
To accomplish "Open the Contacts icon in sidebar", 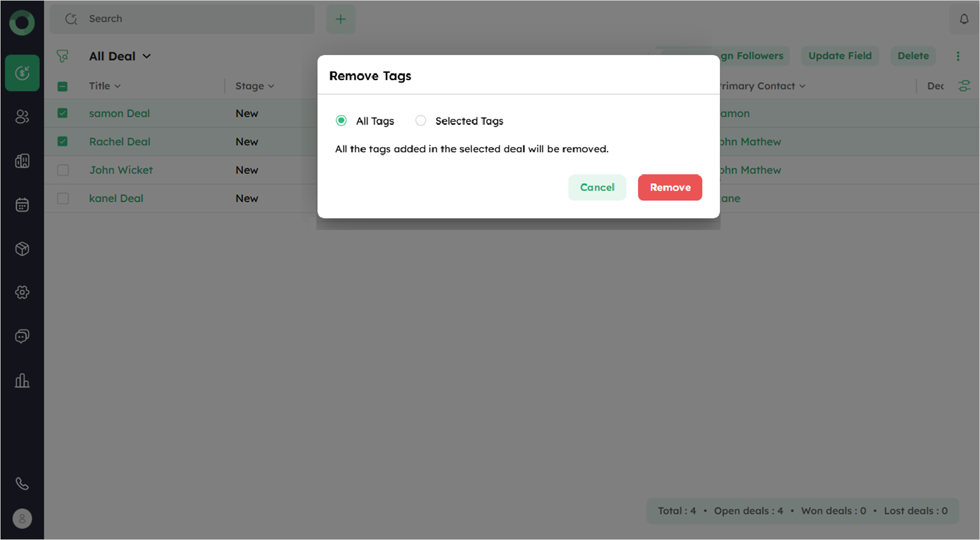I will click(x=23, y=117).
